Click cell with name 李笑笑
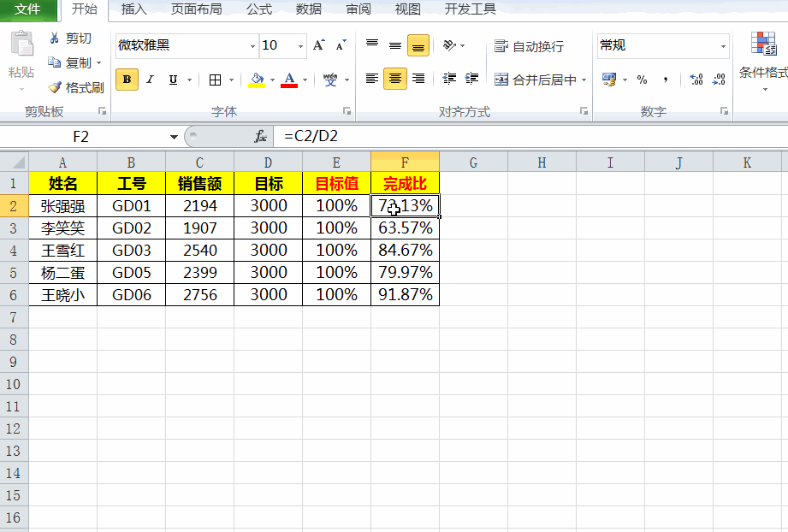The image size is (788, 532). [62, 228]
